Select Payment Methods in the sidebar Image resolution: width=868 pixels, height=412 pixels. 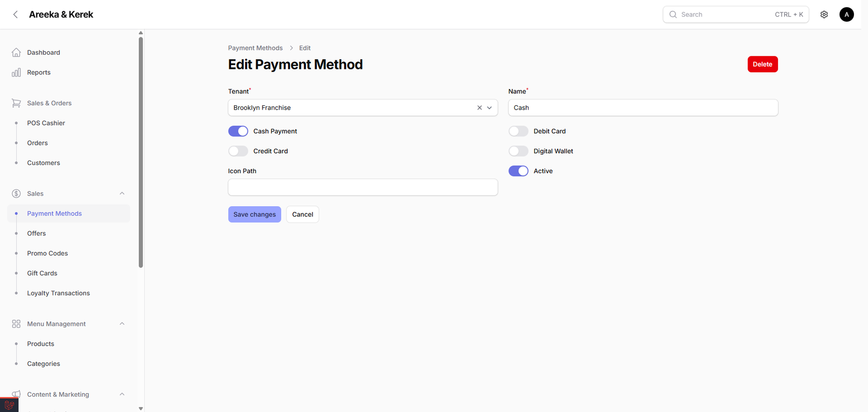[x=69, y=213]
